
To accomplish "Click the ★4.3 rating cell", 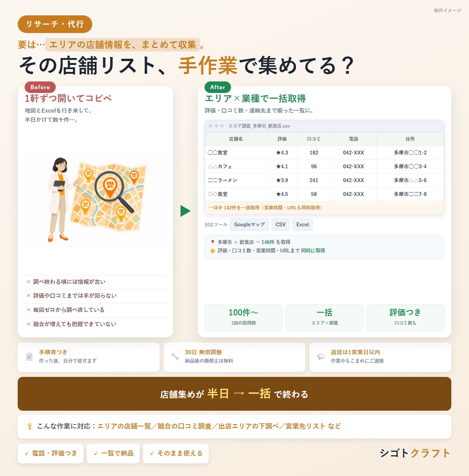I will pos(282,153).
